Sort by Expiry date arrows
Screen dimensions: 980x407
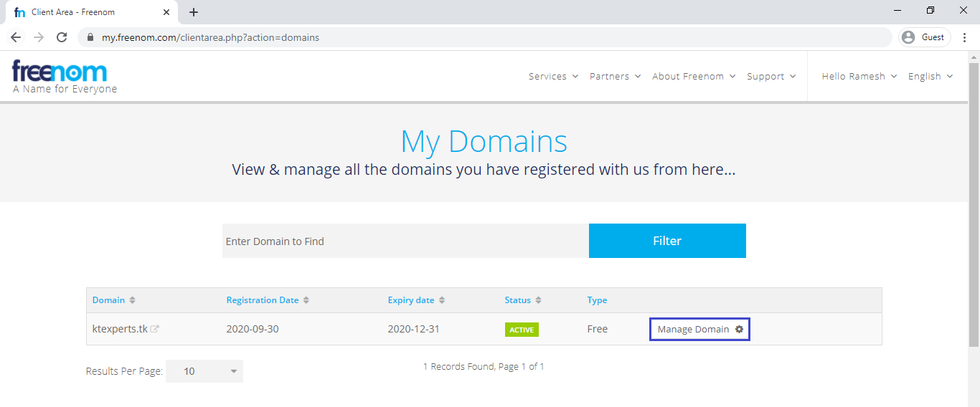[442, 300]
